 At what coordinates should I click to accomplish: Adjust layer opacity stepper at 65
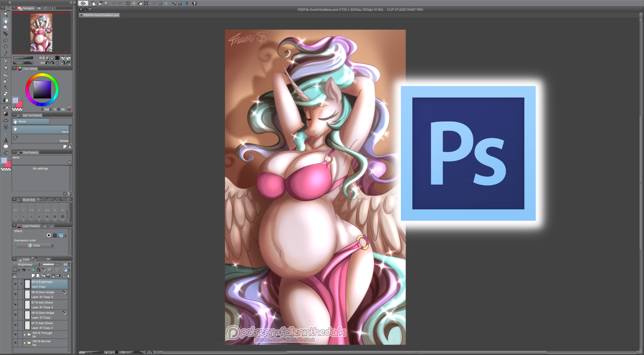pyautogui.click(x=69, y=265)
